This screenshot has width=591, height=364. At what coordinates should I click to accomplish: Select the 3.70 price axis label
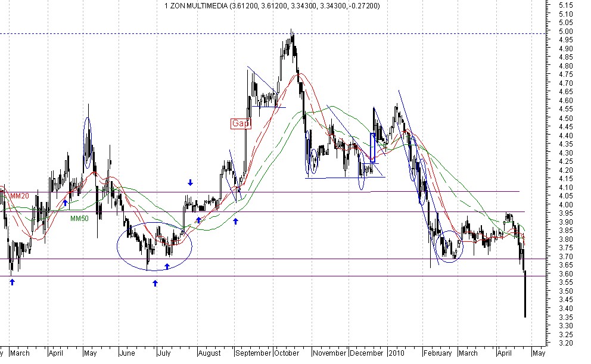[567, 257]
